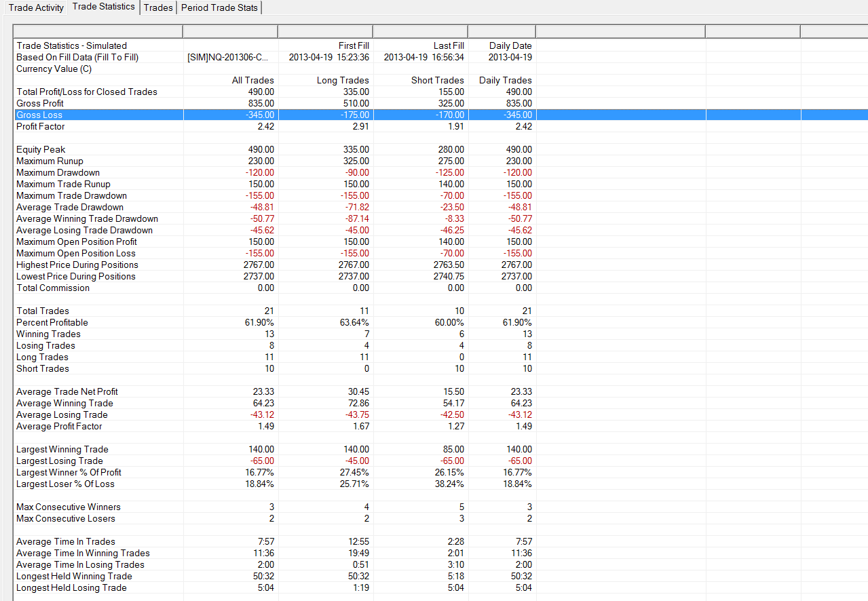Select Long Trades Maximum Drawdown value -90.00
The height and width of the screenshot is (601, 868).
357,173
